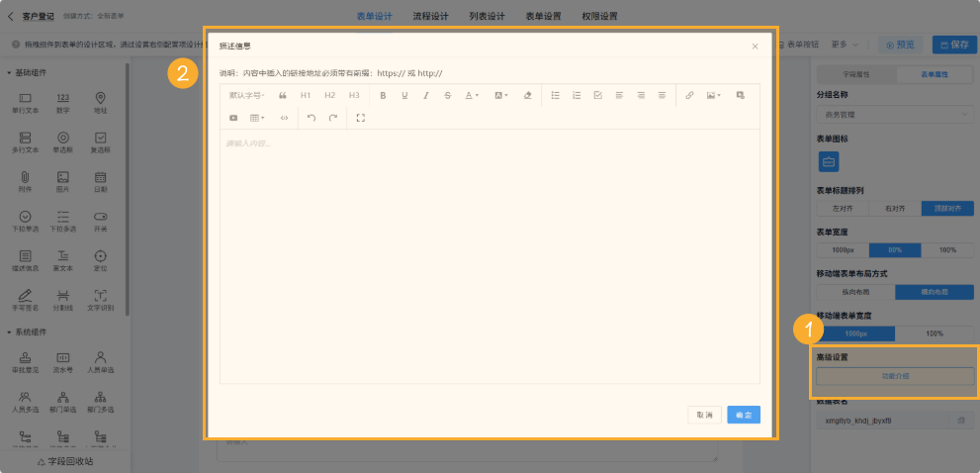Image resolution: width=980 pixels, height=473 pixels.
Task: Select the 流水号 component
Action: (x=62, y=362)
